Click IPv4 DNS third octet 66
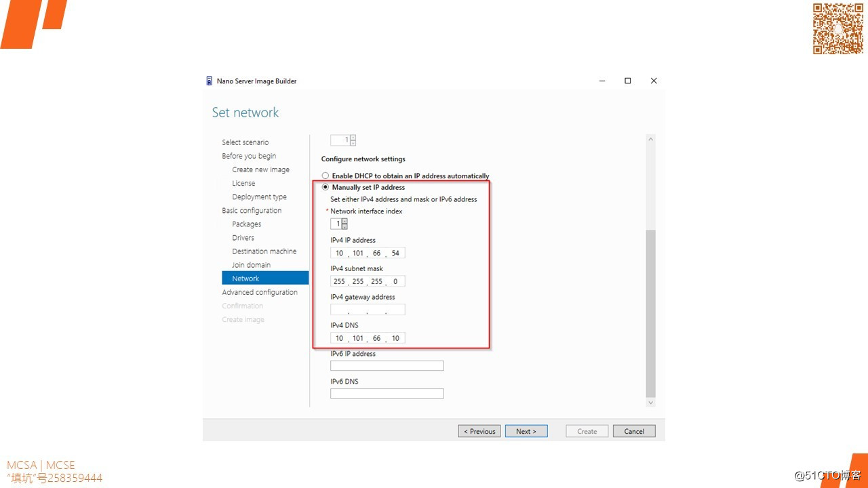 pos(377,338)
